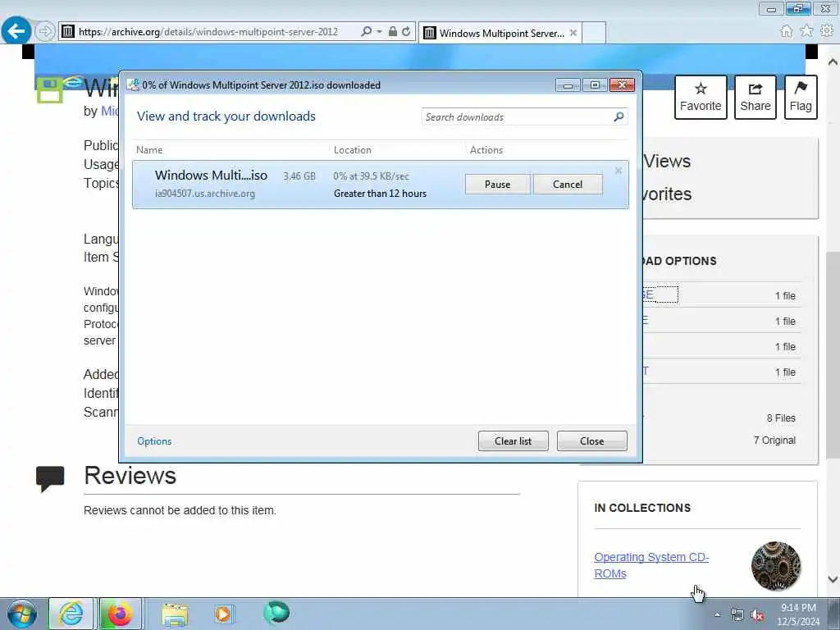
Task: Click the muted volume tray icon
Action: pyautogui.click(x=757, y=615)
